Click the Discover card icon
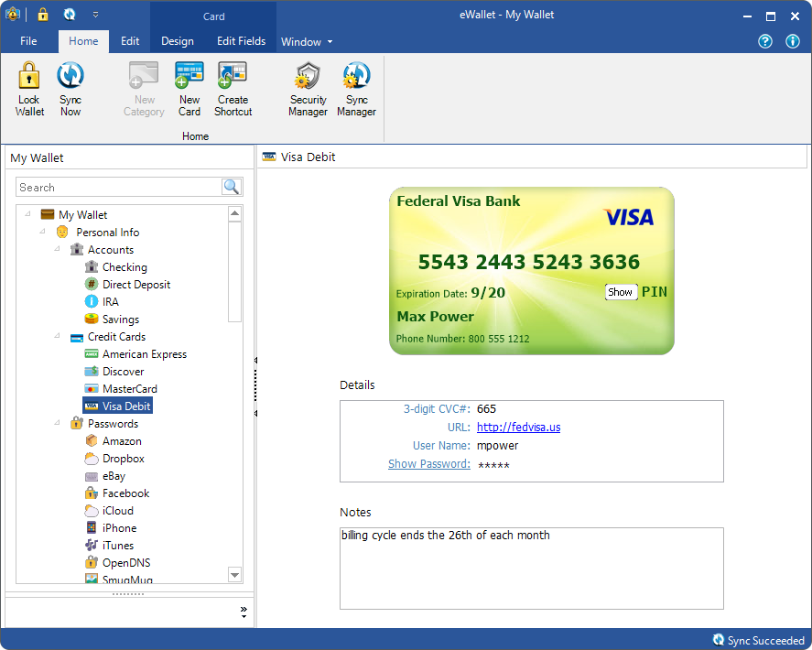Screen dimensions: 812x650 click(x=92, y=371)
